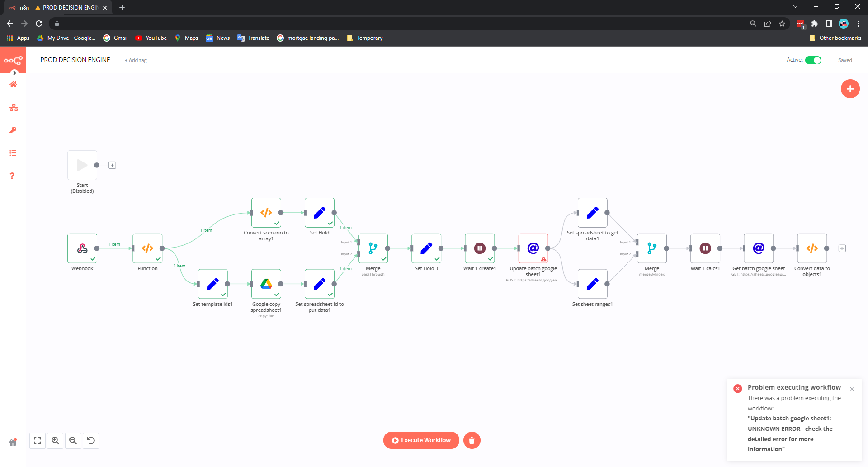
Task: Open the Webhook node
Action: (82, 248)
